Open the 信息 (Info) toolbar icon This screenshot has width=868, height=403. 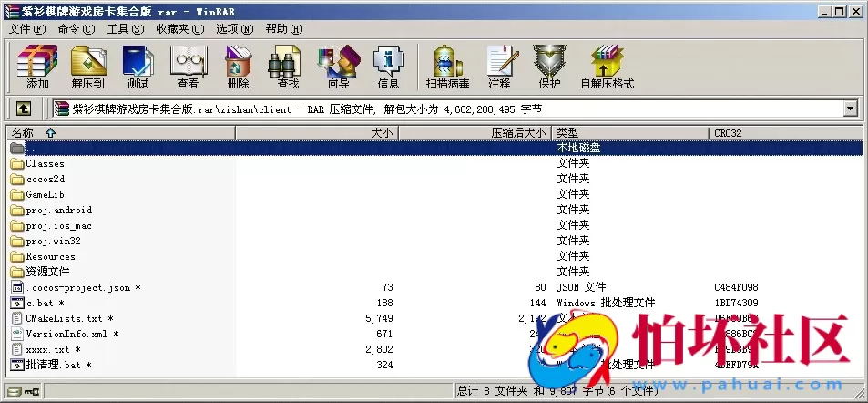point(388,67)
